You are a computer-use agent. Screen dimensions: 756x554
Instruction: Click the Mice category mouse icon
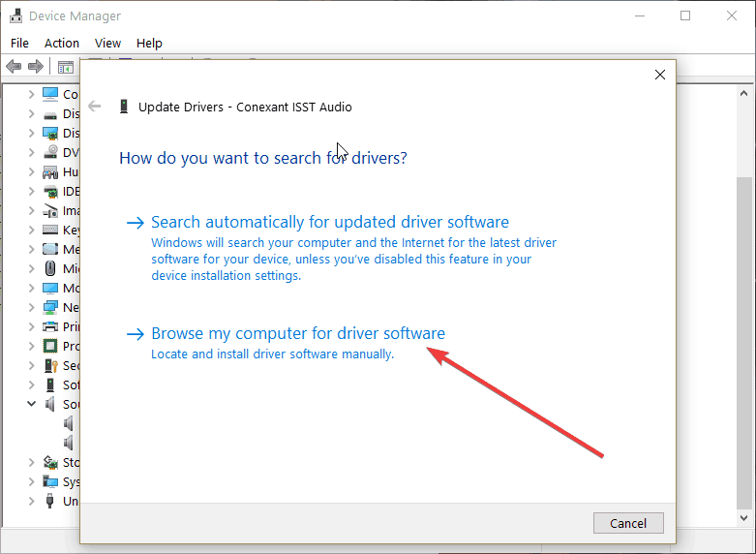coord(50,268)
